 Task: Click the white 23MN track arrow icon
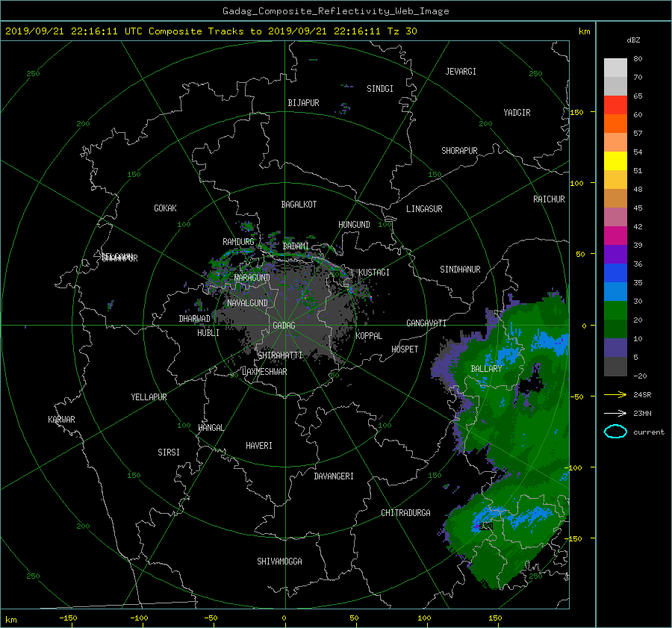point(615,414)
